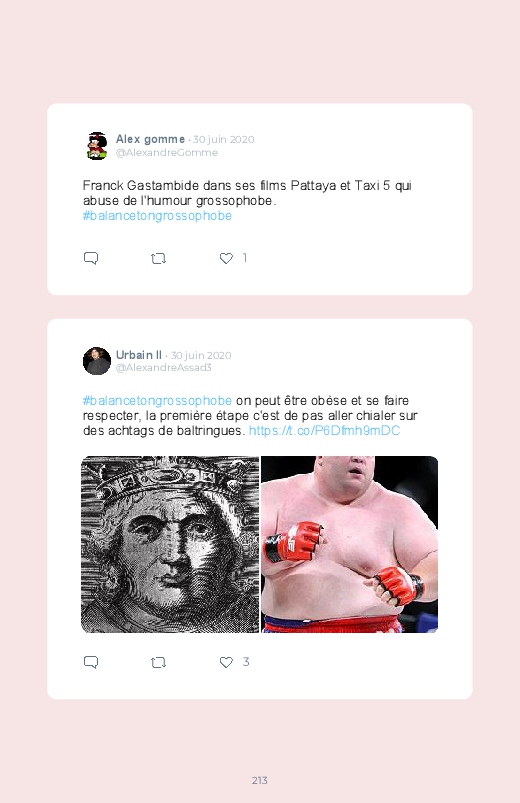Like Alex gomme's tweet about Franck Gastambide
This screenshot has width=520, height=803.
point(226,259)
